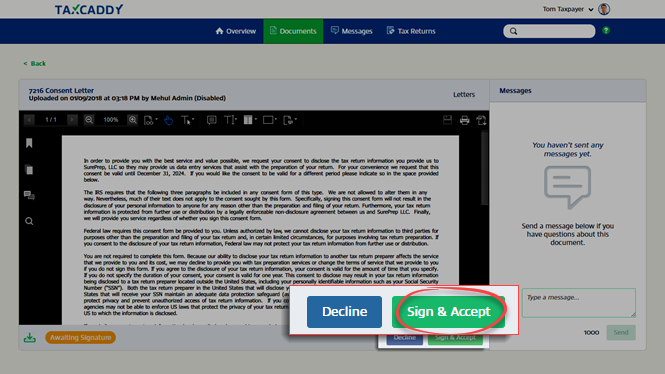Open the page thumbnails panel
Screen dimensions: 665x374
[29, 170]
